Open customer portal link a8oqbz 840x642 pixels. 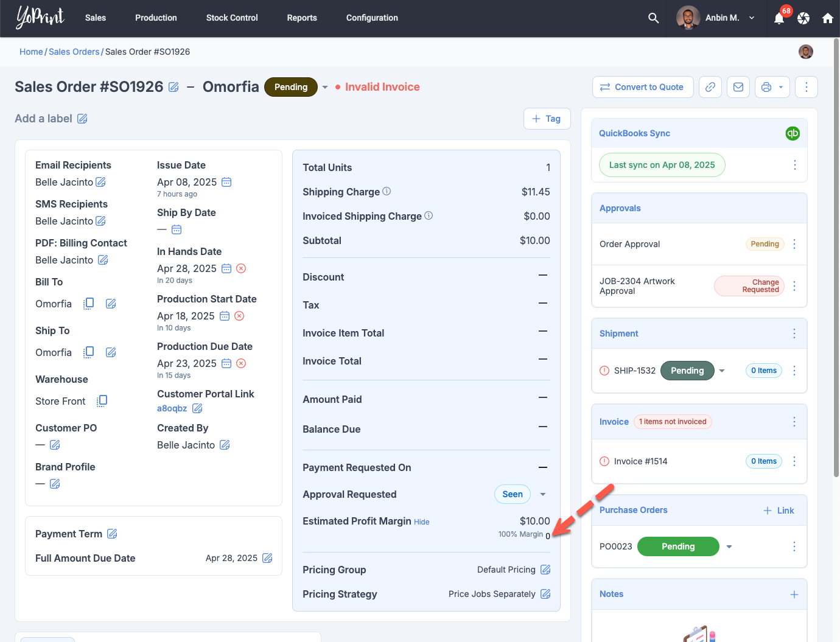tap(172, 408)
